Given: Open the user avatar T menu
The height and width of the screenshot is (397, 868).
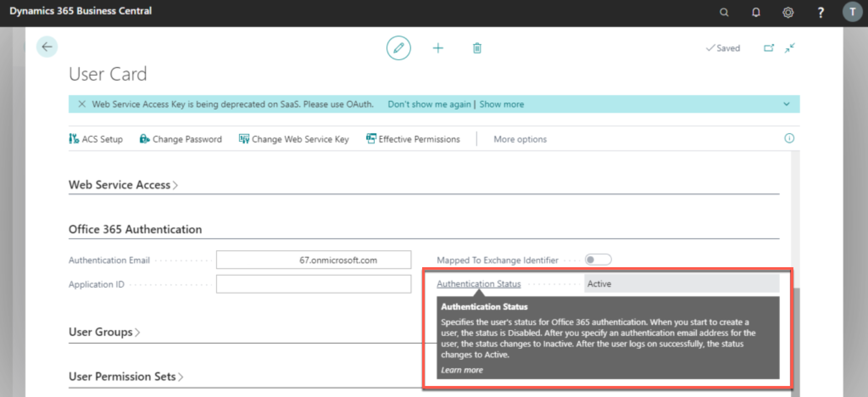Looking at the screenshot, I should pyautogui.click(x=852, y=12).
